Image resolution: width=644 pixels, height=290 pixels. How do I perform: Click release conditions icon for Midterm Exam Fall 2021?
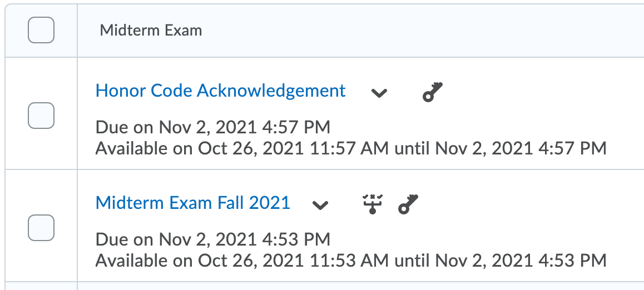372,204
